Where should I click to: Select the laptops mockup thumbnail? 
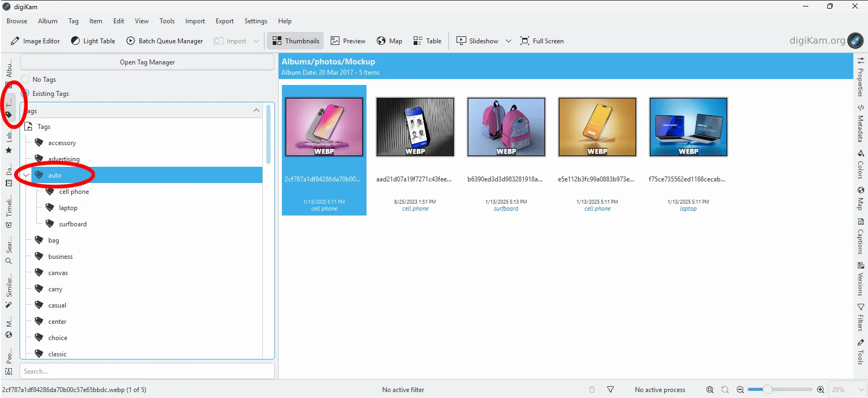(689, 127)
